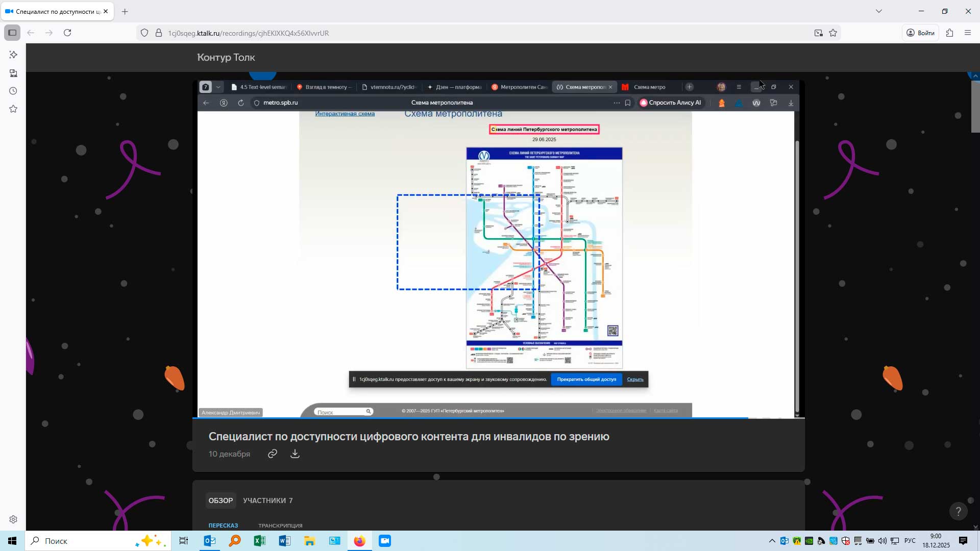Open the Firefox extensions puzzle icon

[x=949, y=33]
